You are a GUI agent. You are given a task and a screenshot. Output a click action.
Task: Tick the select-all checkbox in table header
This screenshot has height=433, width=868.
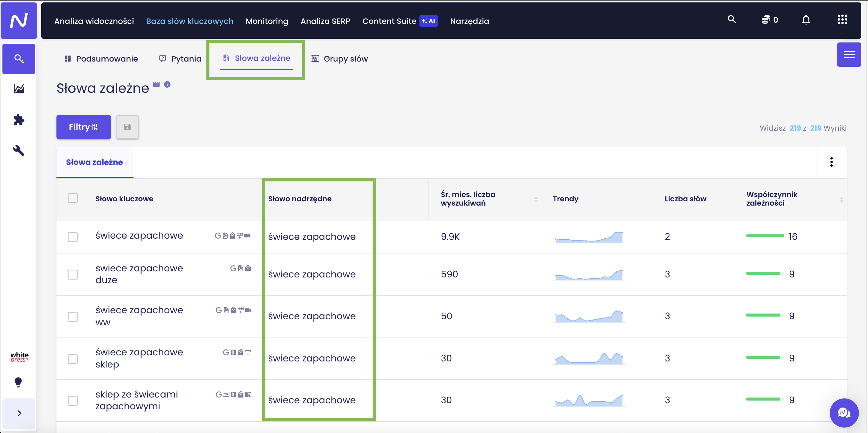[73, 198]
